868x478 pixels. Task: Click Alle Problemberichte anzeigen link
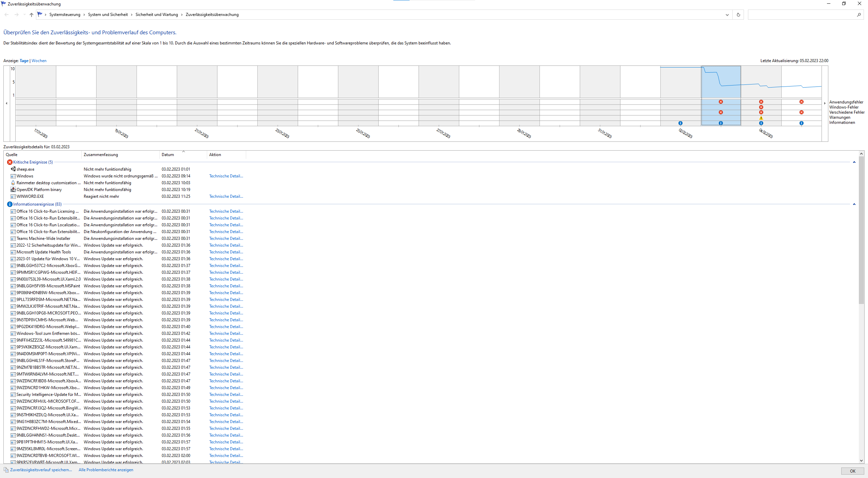tap(106, 470)
